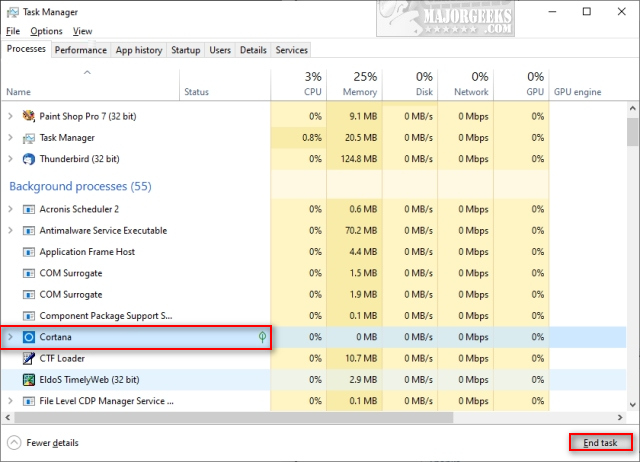The width and height of the screenshot is (640, 462).
Task: Select the EldoS TimelyWeb (32 bit) name
Action: point(89,380)
